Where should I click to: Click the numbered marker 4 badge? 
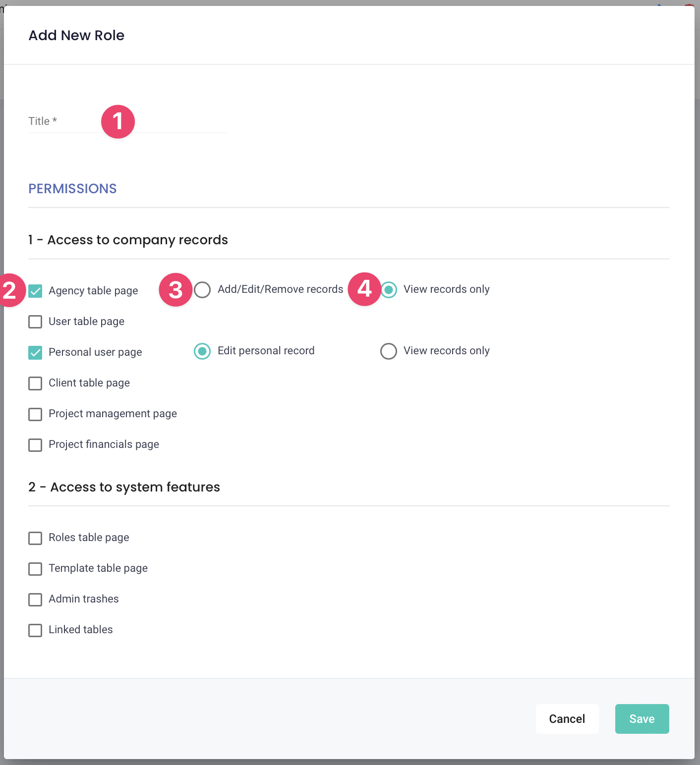tap(364, 289)
